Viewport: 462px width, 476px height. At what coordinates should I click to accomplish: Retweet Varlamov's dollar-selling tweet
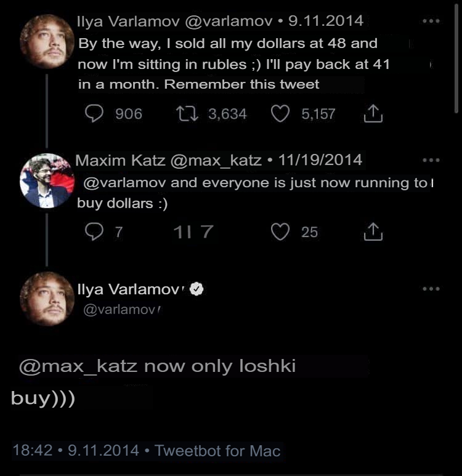182,113
